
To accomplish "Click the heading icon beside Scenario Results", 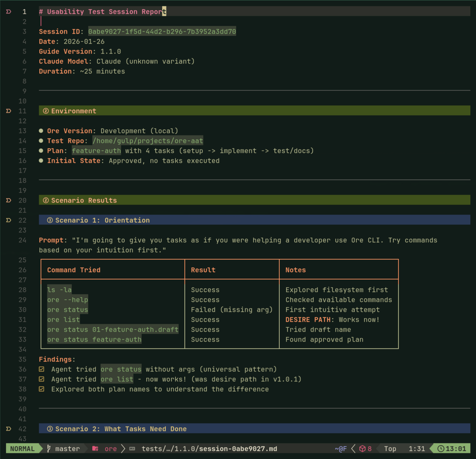I will 46,200.
